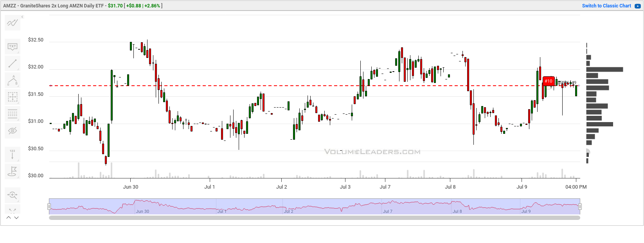The width and height of the screenshot is (644, 243).
Task: Click the $30.00 price axis label
Action: click(x=36, y=176)
